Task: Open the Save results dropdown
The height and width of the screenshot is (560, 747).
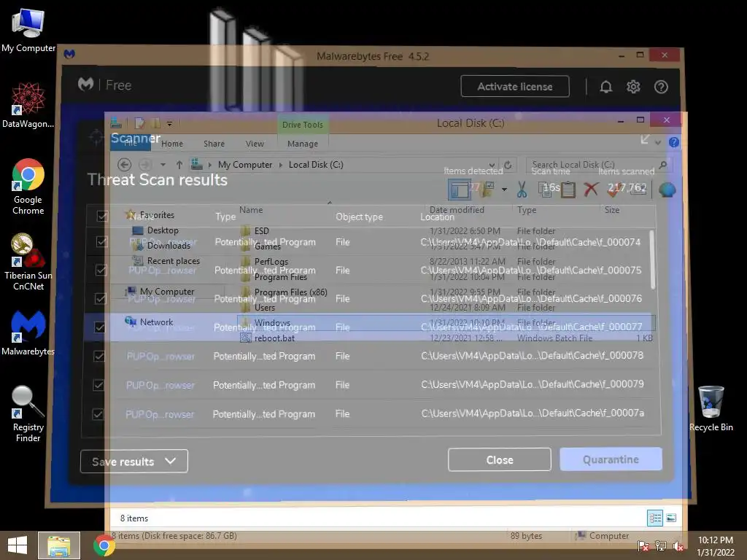Action: [134, 461]
